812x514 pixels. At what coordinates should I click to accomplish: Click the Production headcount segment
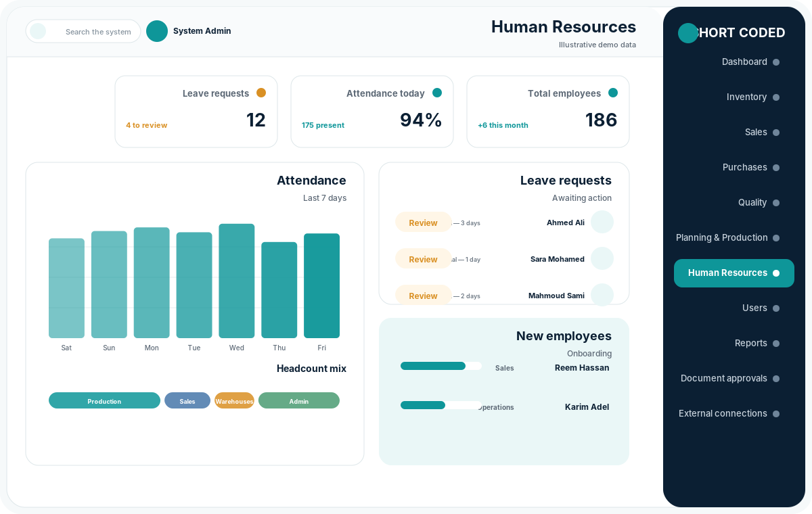[x=104, y=400]
